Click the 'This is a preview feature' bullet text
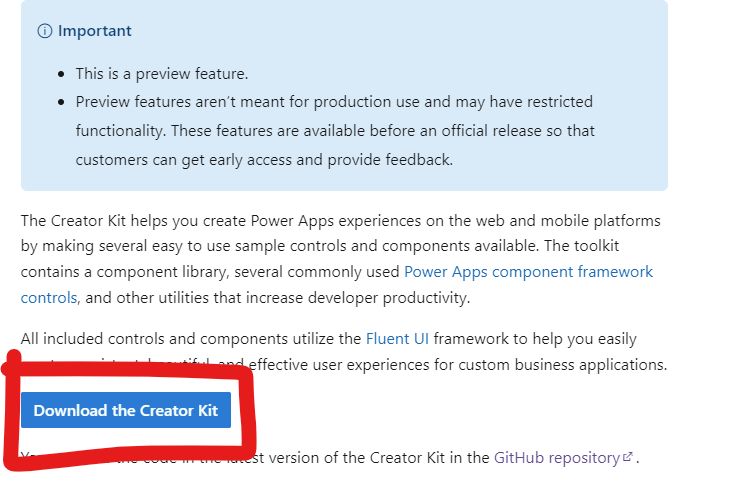This screenshot has width=752, height=489. coord(162,74)
